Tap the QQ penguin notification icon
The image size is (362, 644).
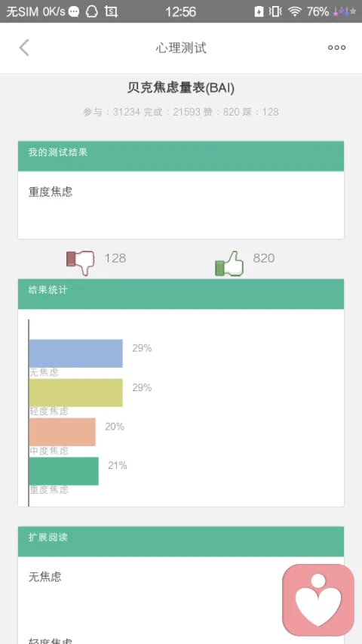(x=92, y=11)
